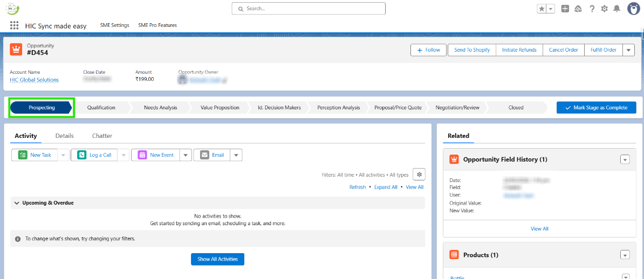Open the user profile avatar

[634, 9]
